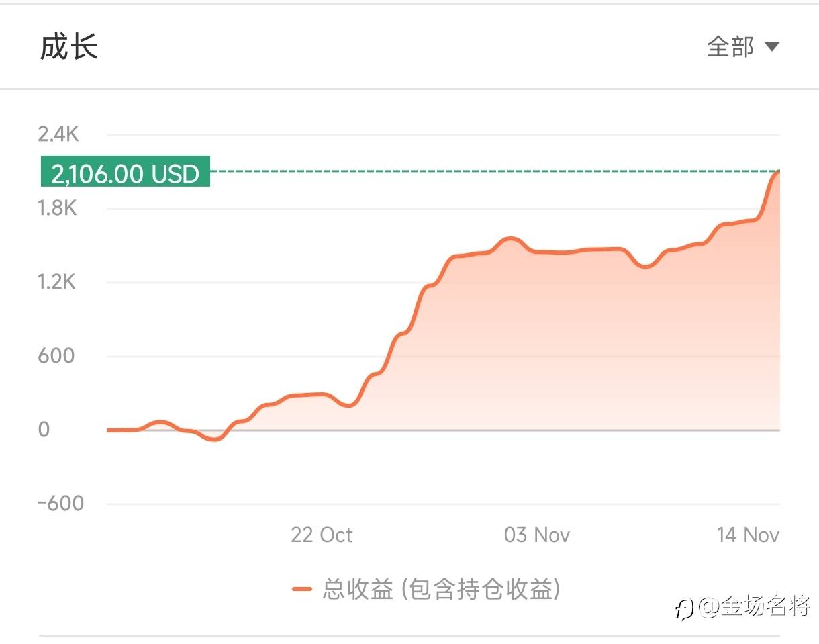Select the 22 Oct date label

(322, 535)
